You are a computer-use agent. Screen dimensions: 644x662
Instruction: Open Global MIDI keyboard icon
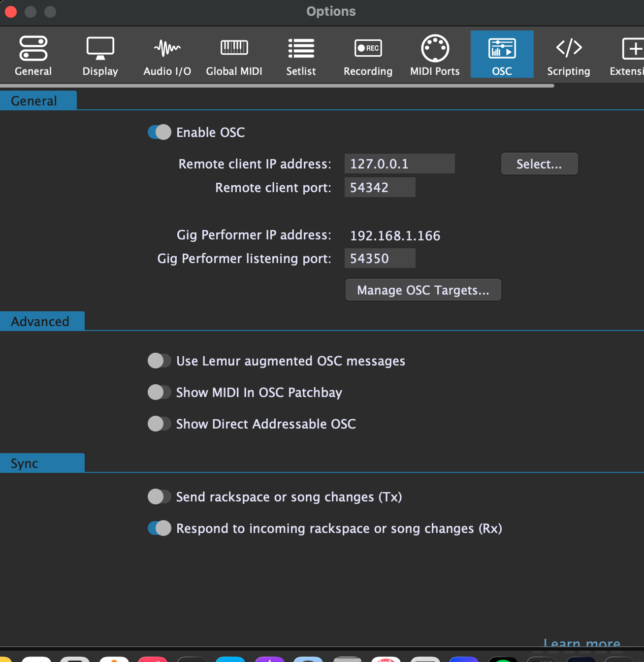point(234,48)
